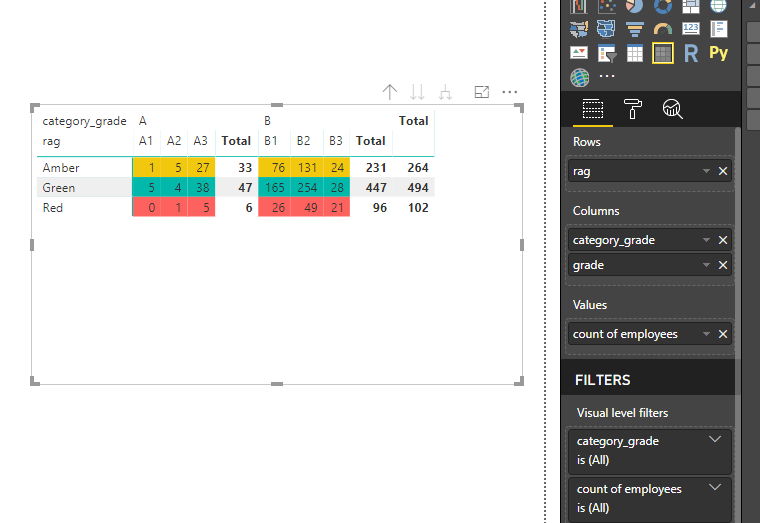Click the B subtotal value 231
Image resolution: width=760 pixels, height=523 pixels.
tap(376, 168)
